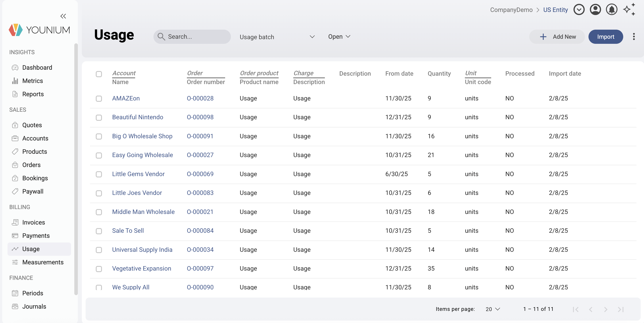The height and width of the screenshot is (323, 644).
Task: Open the three-dot more options menu
Action: click(634, 37)
